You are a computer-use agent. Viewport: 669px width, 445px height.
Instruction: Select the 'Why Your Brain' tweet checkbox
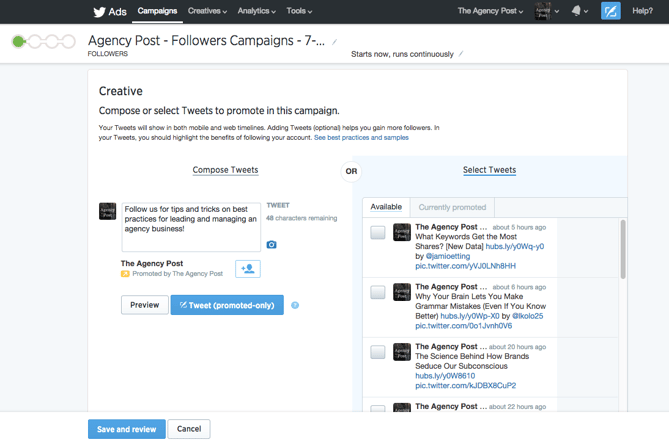point(377,293)
